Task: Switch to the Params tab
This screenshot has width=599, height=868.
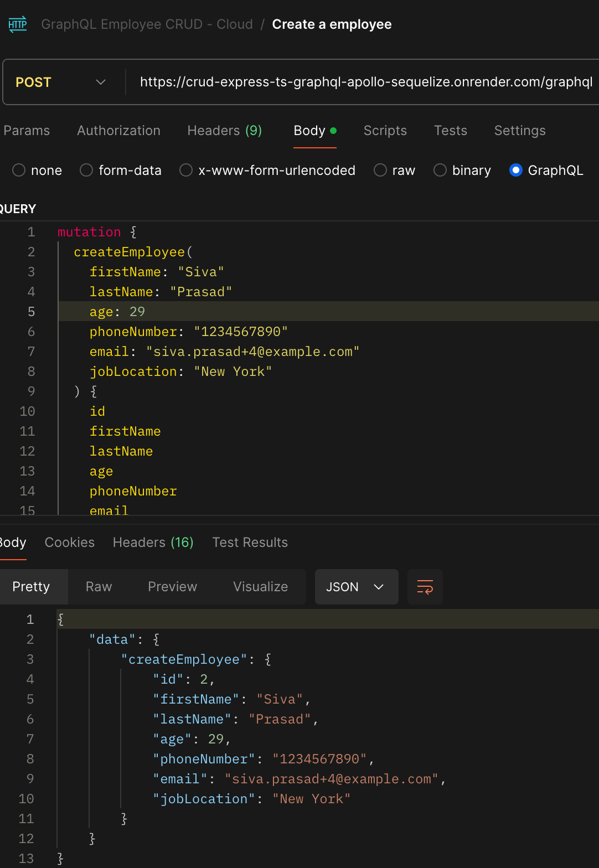Action: click(x=27, y=131)
